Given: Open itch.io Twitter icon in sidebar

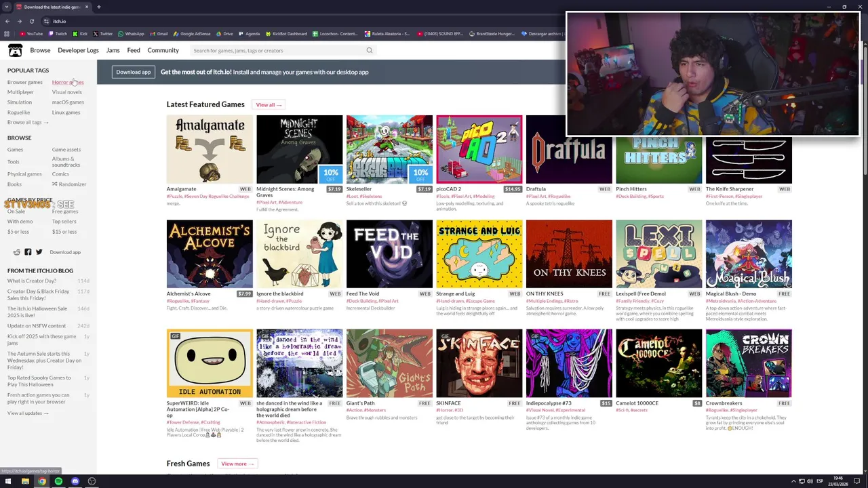Looking at the screenshot, I should 39,252.
